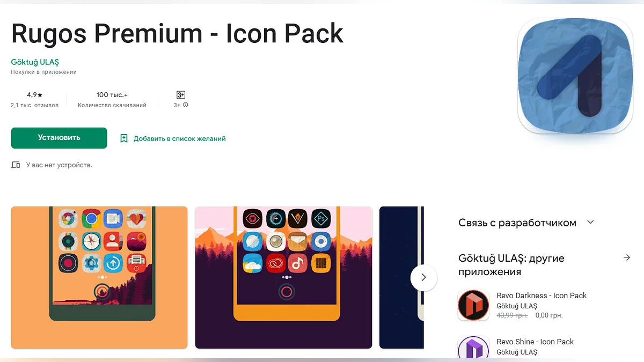Click the Rugos Premium app icon
The image size is (644, 362).
[x=575, y=76]
